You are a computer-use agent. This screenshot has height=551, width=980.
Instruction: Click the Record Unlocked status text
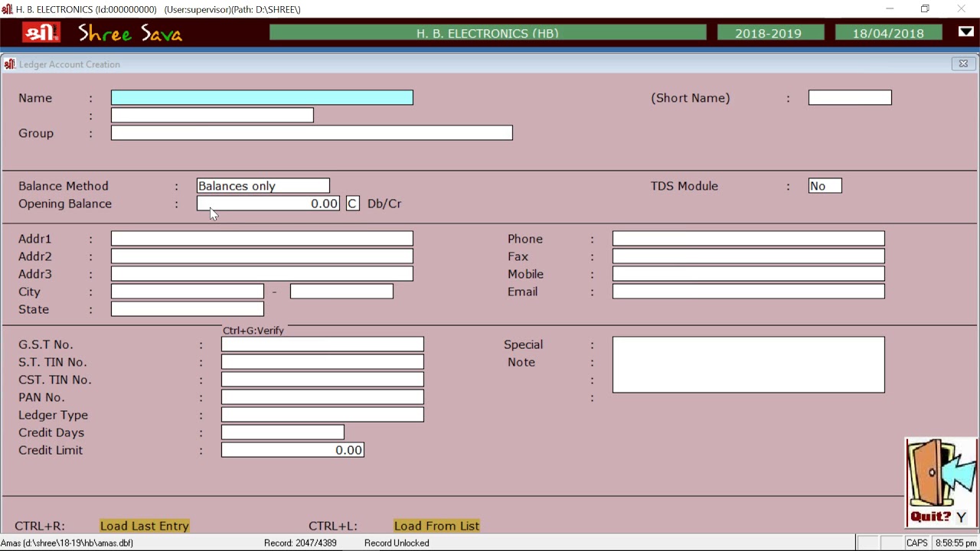(397, 543)
